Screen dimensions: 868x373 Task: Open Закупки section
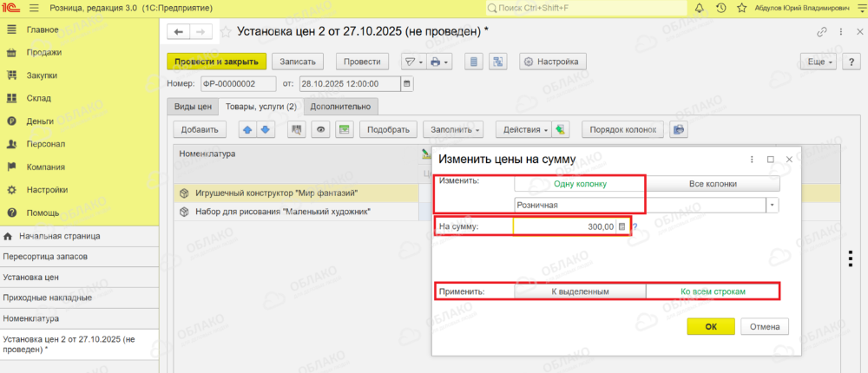point(42,75)
